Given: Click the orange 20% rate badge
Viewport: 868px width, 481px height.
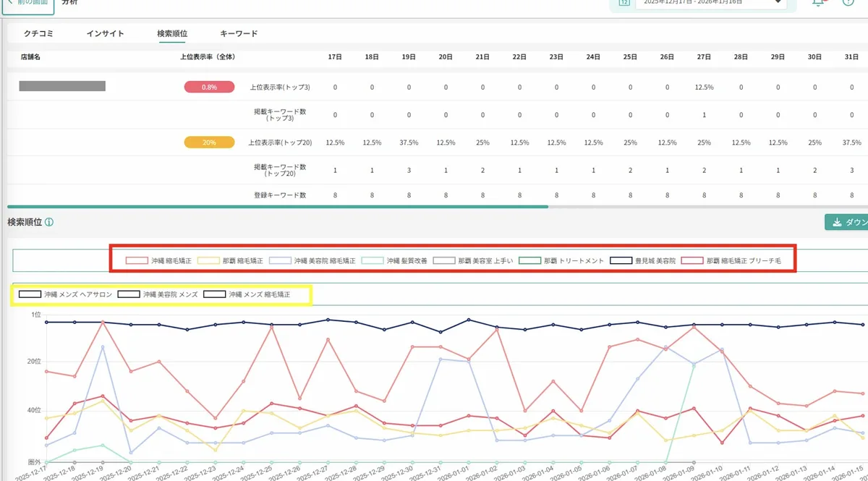Looking at the screenshot, I should point(209,142).
